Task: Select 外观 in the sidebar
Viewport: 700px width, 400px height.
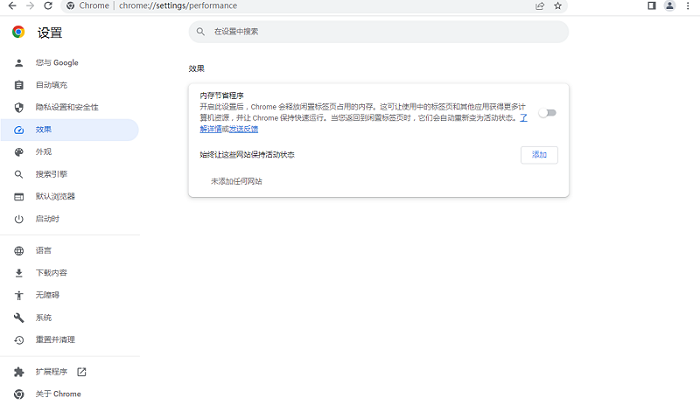Action: pyautogui.click(x=44, y=152)
